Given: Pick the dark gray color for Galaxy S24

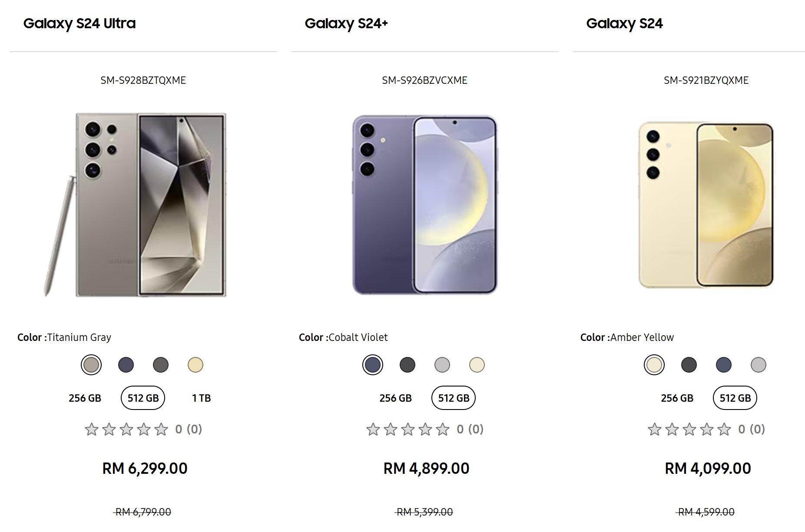Looking at the screenshot, I should click(689, 365).
